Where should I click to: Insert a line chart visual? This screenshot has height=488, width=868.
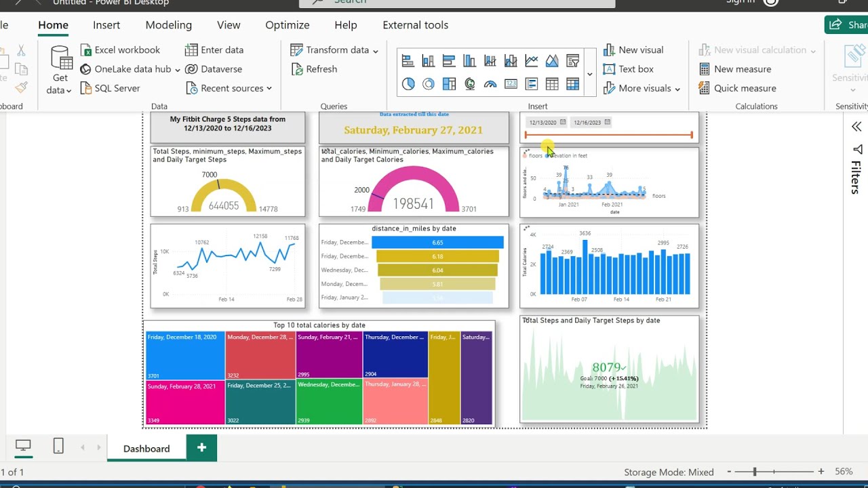pos(532,62)
